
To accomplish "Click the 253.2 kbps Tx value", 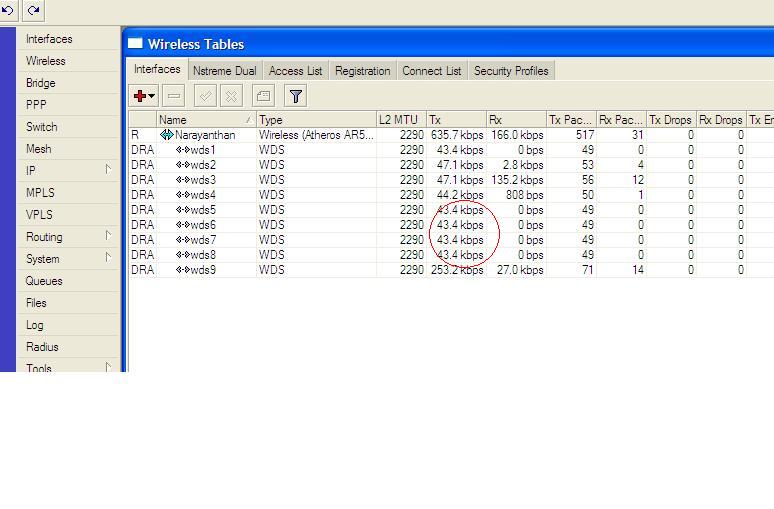I will pyautogui.click(x=457, y=270).
